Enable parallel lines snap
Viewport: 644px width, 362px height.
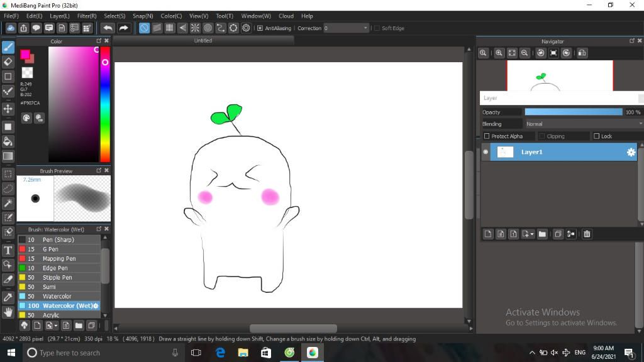pos(157,28)
